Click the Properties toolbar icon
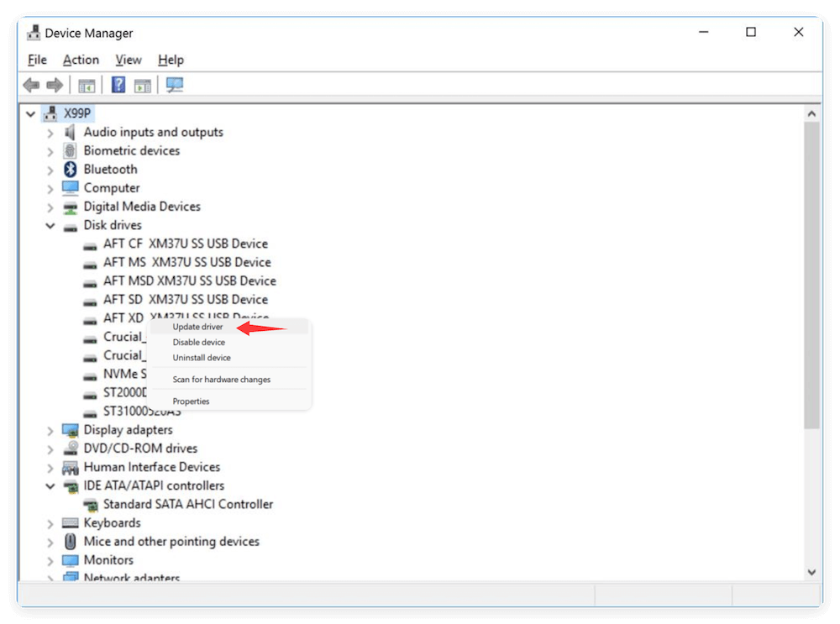 pyautogui.click(x=142, y=84)
